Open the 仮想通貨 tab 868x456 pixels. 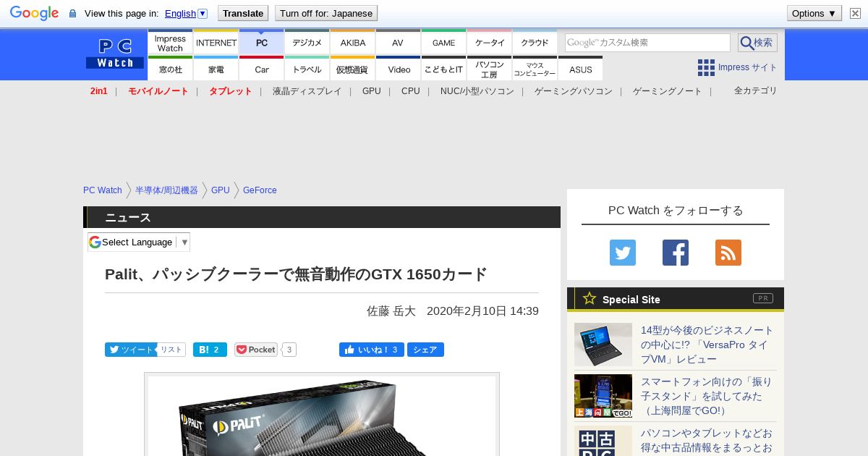click(353, 69)
